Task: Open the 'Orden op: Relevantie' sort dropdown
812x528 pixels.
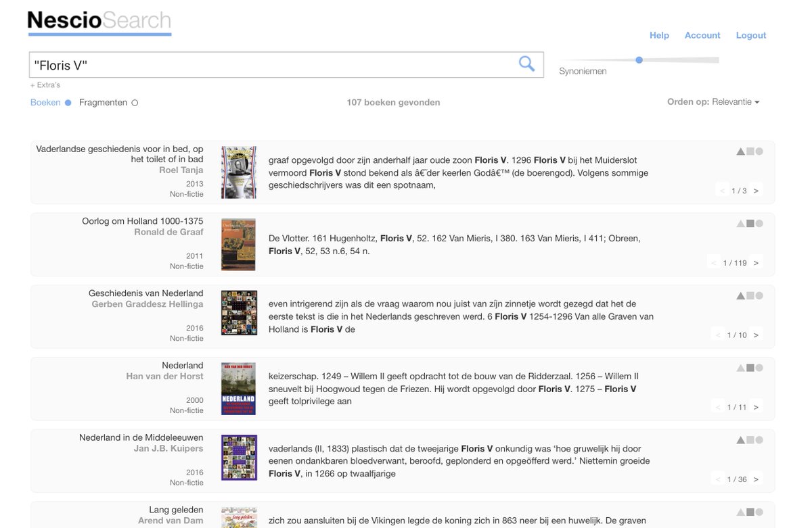Action: point(712,101)
